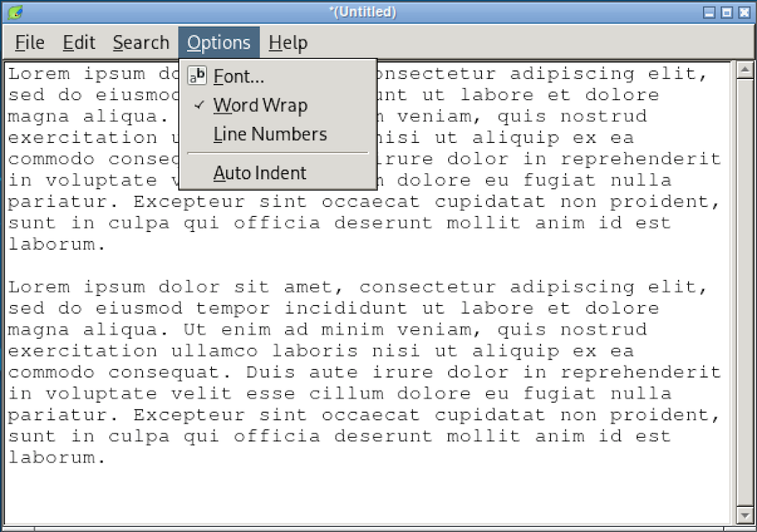
Task: Collapse the open Options menu
Action: pyautogui.click(x=219, y=43)
